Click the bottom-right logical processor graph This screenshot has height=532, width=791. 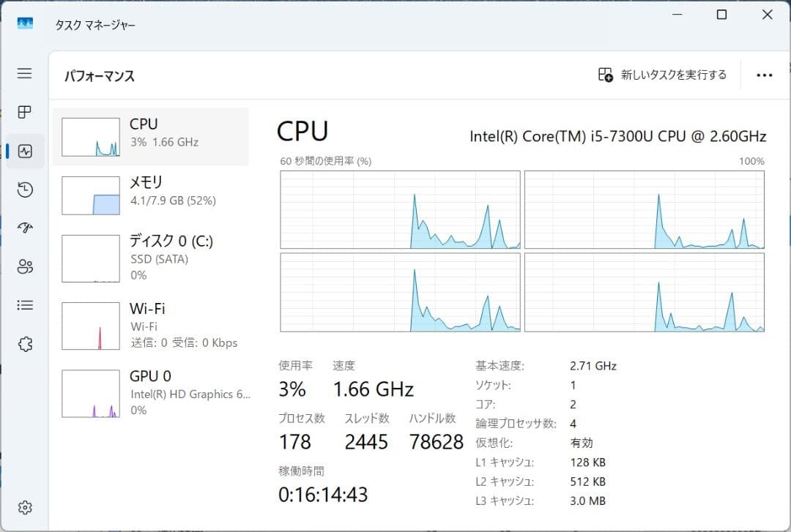(645, 292)
